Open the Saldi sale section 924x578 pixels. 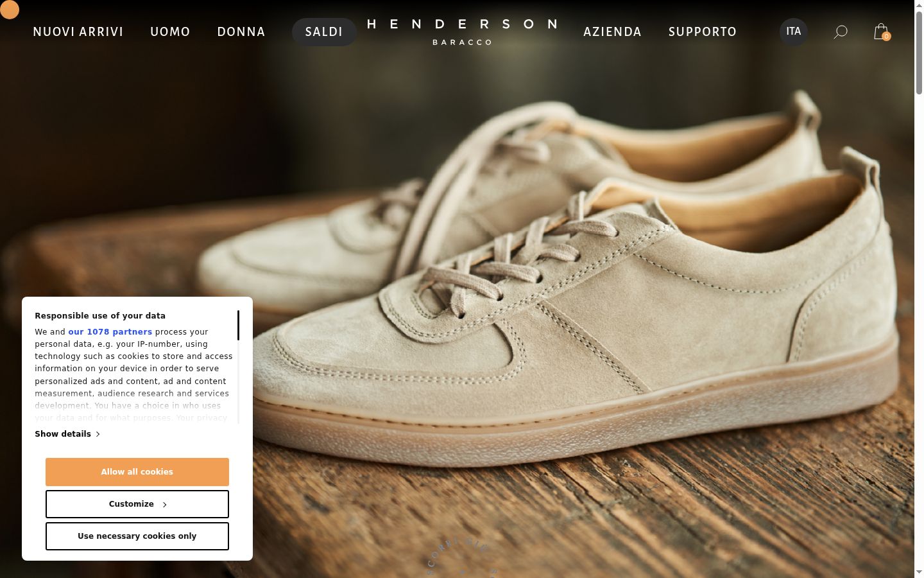coord(324,31)
